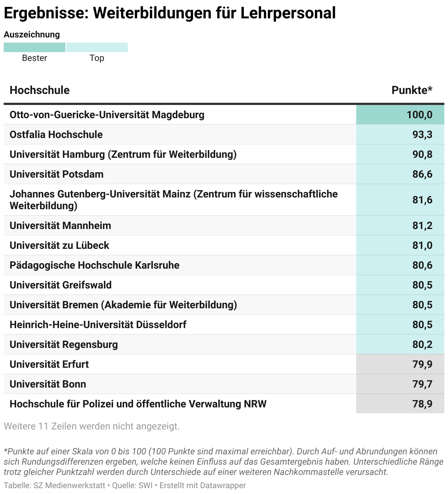The image size is (448, 494).
Task: Click the Bester legend color swatch
Action: tap(35, 47)
